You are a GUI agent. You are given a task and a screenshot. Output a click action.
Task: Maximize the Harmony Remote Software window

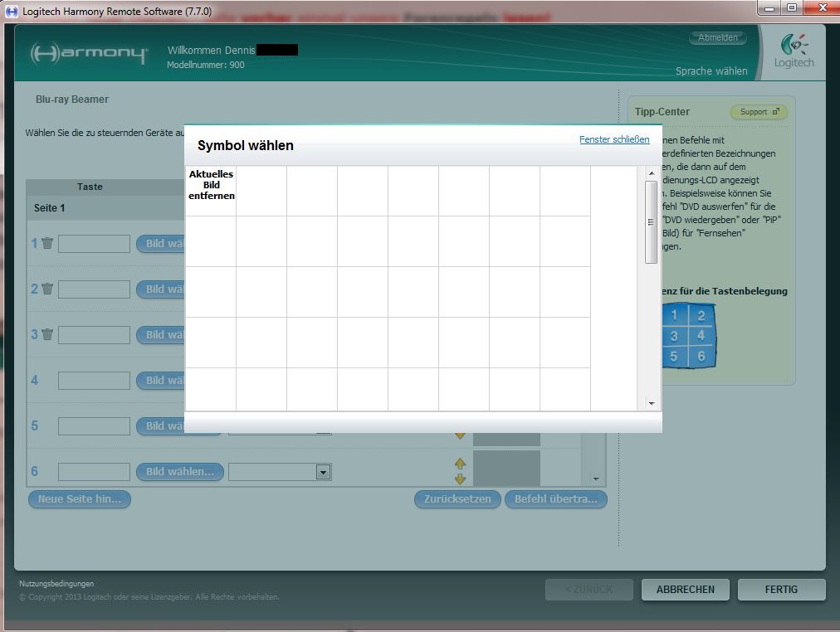pos(791,7)
